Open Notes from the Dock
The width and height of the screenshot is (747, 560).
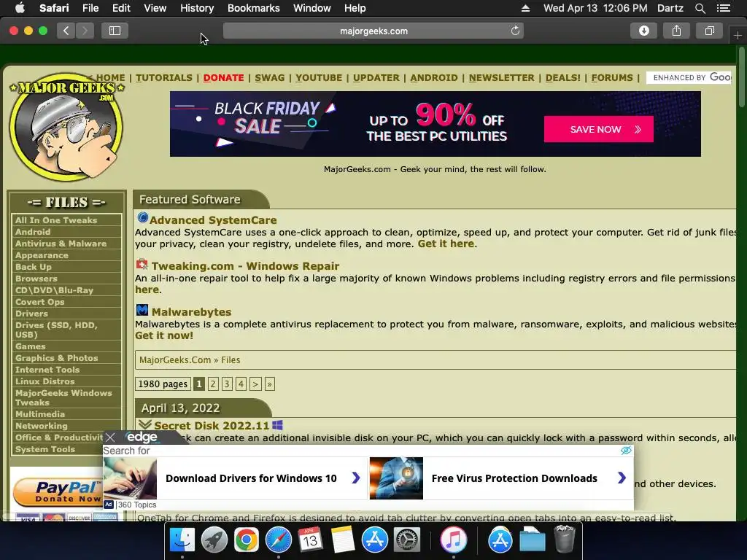(x=343, y=540)
